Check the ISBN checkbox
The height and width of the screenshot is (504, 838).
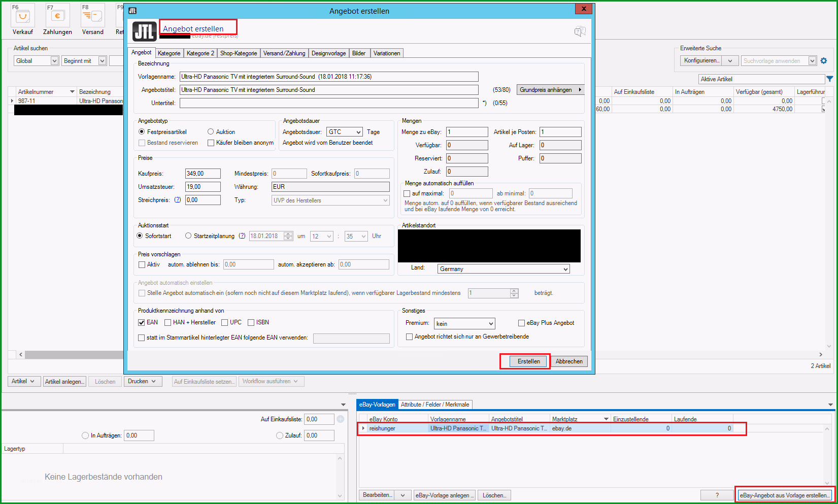251,322
